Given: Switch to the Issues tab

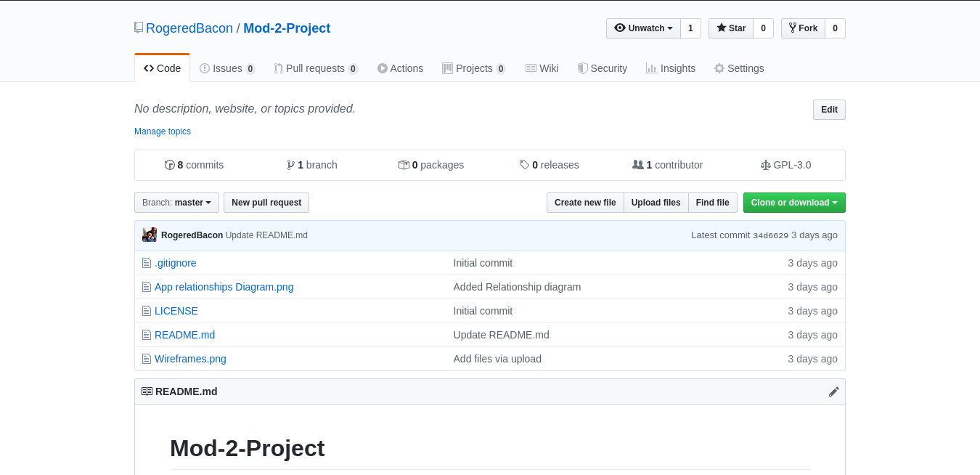Looking at the screenshot, I should tap(227, 68).
